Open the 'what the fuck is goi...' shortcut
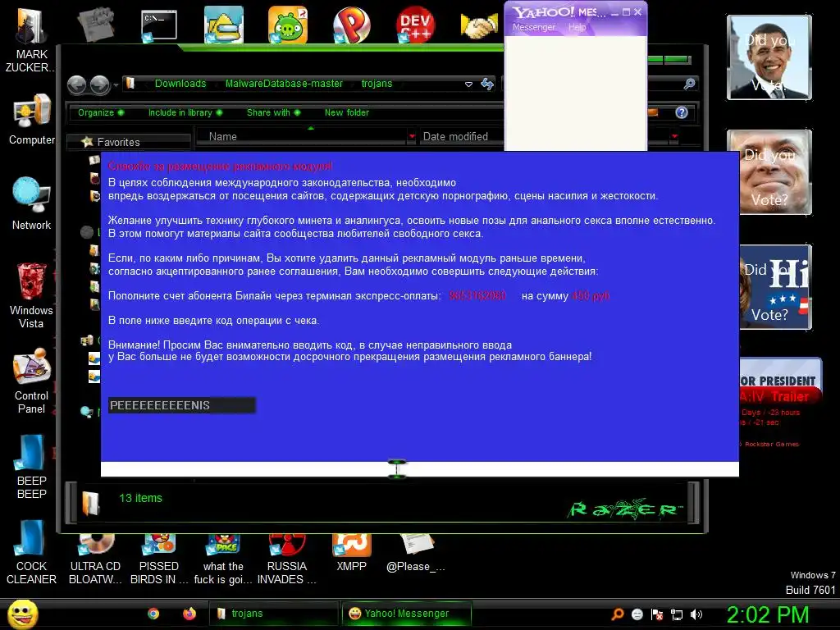Viewport: 840px width, 630px height. tap(223, 559)
